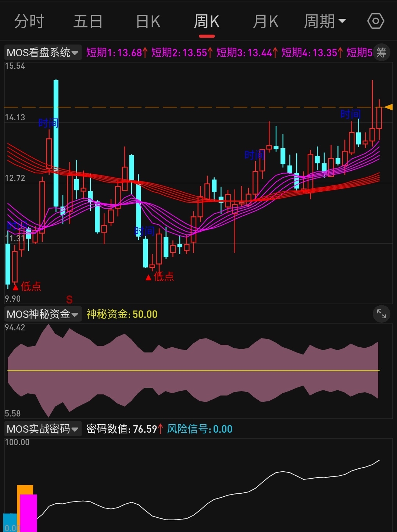The width and height of the screenshot is (397, 532).
Task: Open the 五日 five-day chart tab
Action: [88, 22]
